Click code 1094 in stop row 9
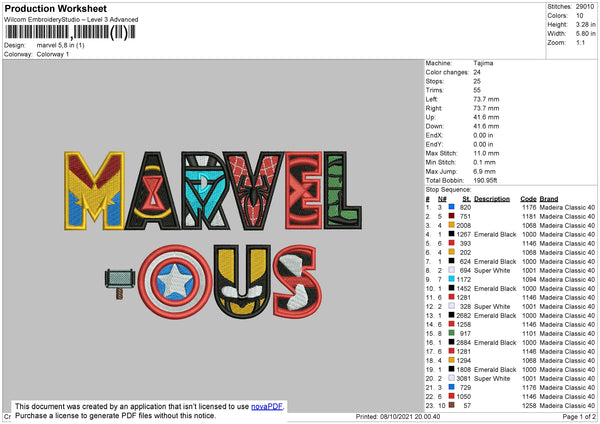Image resolution: width=600 pixels, height=424 pixels. pos(529,279)
